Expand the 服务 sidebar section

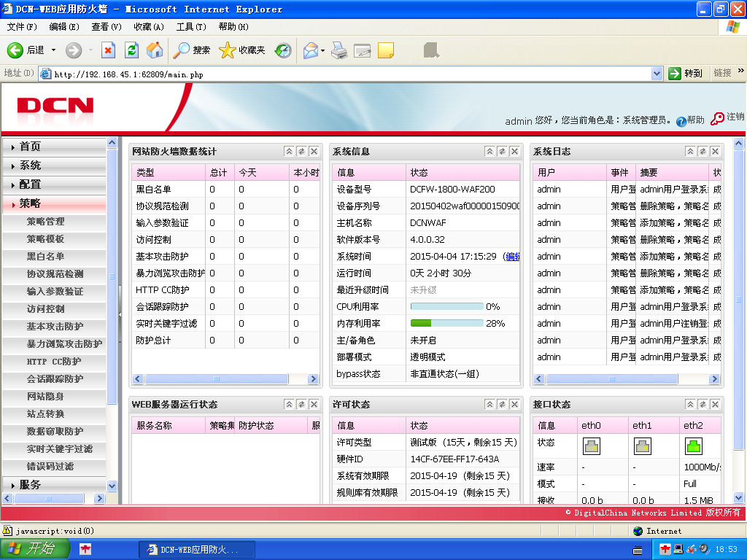[x=54, y=485]
